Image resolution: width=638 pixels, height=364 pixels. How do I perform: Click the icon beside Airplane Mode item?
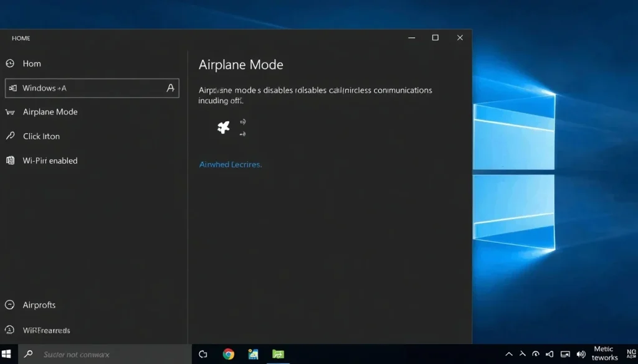10,112
